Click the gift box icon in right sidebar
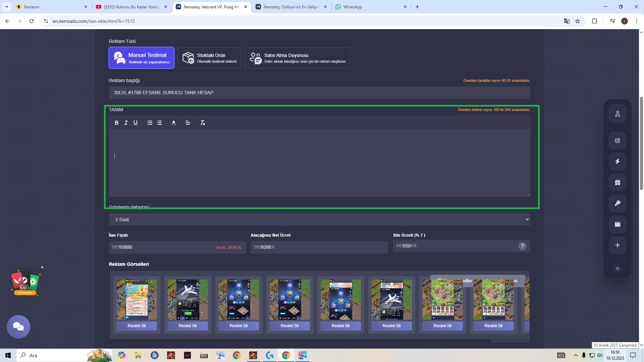The width and height of the screenshot is (644, 362). click(x=618, y=182)
